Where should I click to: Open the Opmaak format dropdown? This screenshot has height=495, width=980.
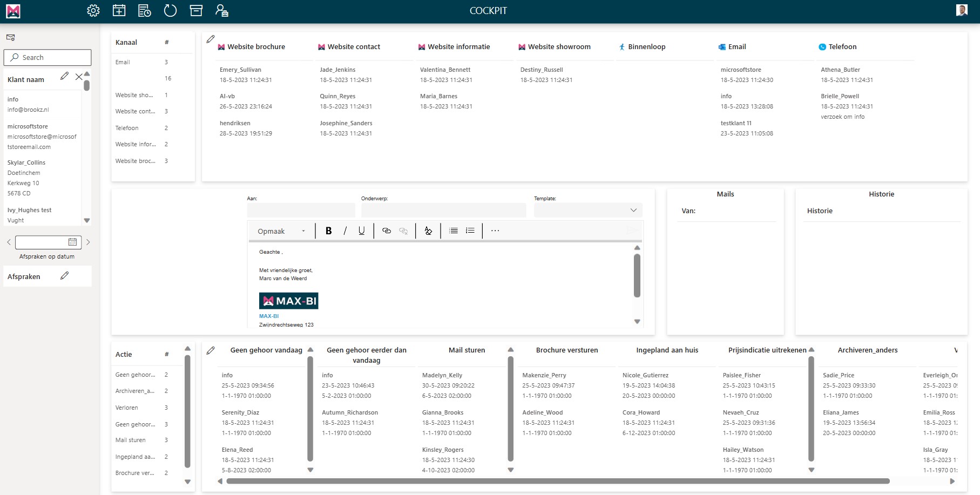pyautogui.click(x=281, y=231)
